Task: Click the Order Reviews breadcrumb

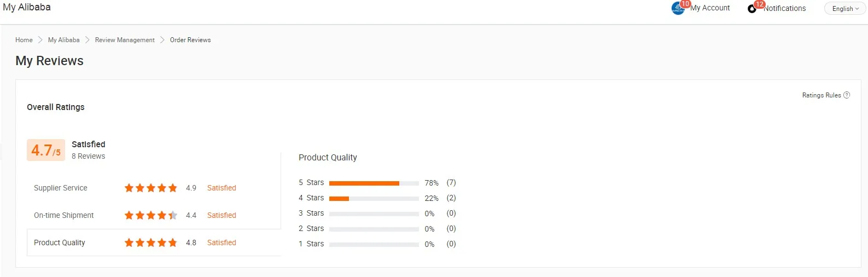Action: tap(190, 40)
